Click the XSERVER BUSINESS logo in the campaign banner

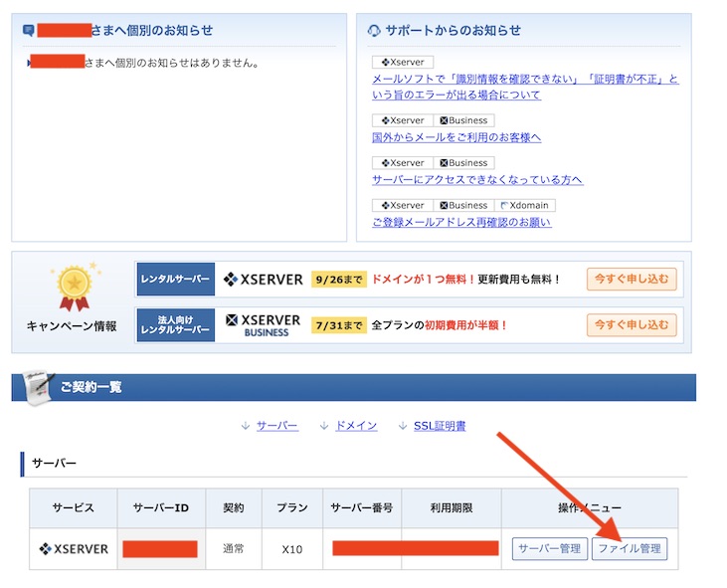point(263,325)
